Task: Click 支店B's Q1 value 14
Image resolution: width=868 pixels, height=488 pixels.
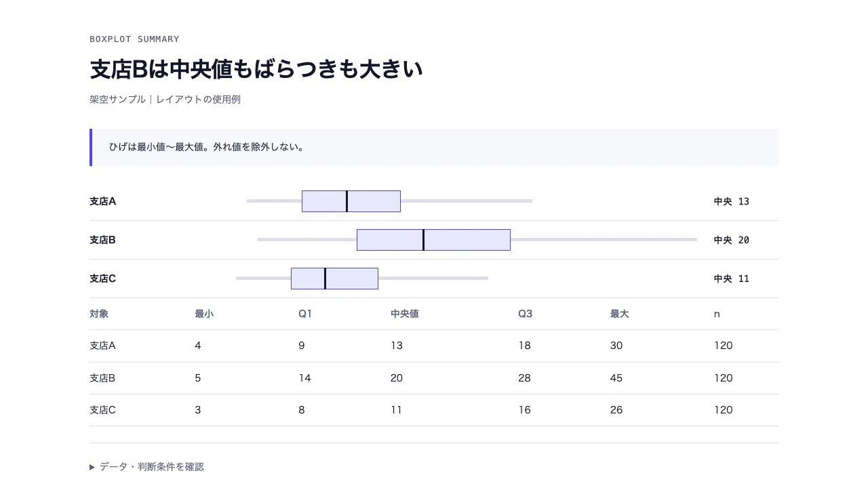Action: (305, 378)
